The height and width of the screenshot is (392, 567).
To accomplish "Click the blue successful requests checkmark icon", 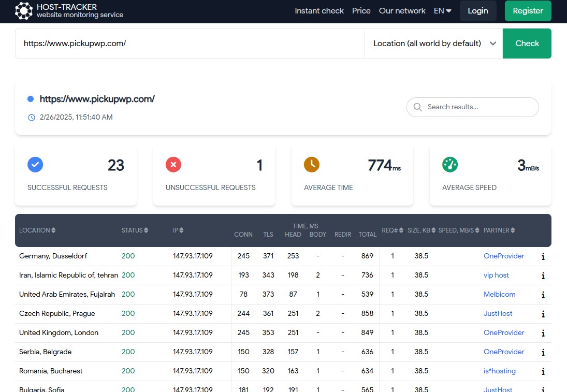I will [x=35, y=165].
